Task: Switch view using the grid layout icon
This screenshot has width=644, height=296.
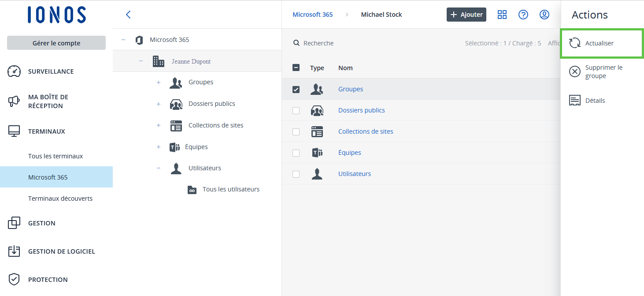Action: coord(502,15)
